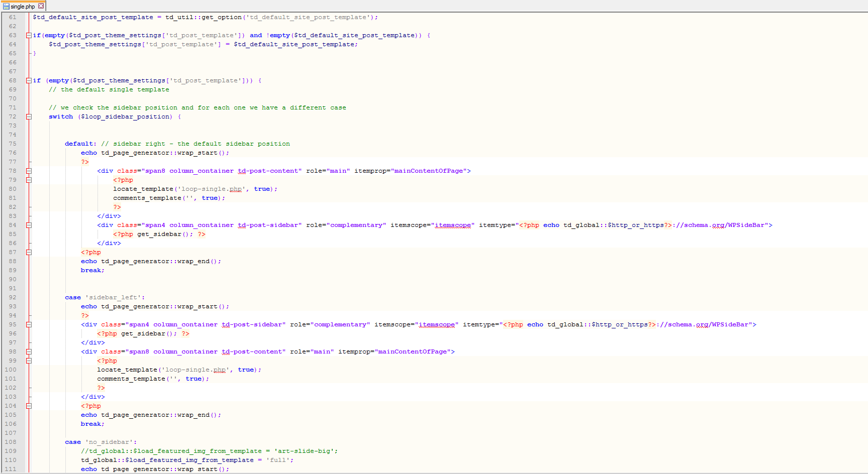868x474 pixels.
Task: Click the '// the default single template' comment
Action: point(109,89)
